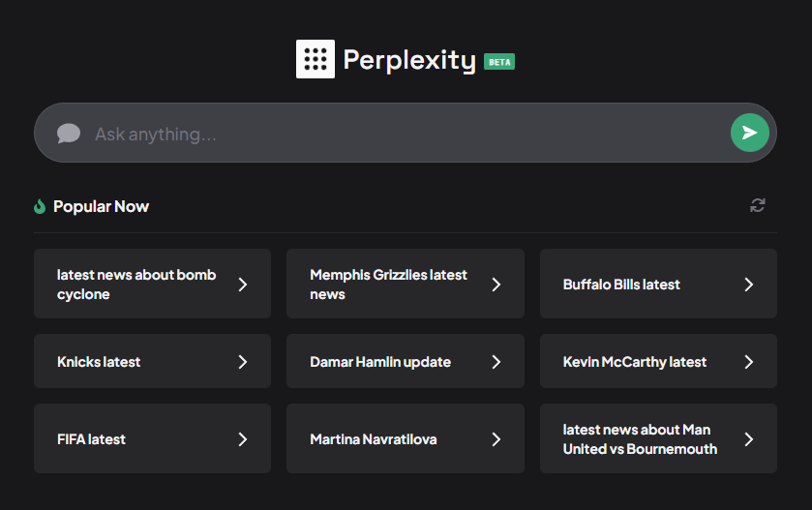Choose the Martina Navratilova topic

click(x=374, y=439)
